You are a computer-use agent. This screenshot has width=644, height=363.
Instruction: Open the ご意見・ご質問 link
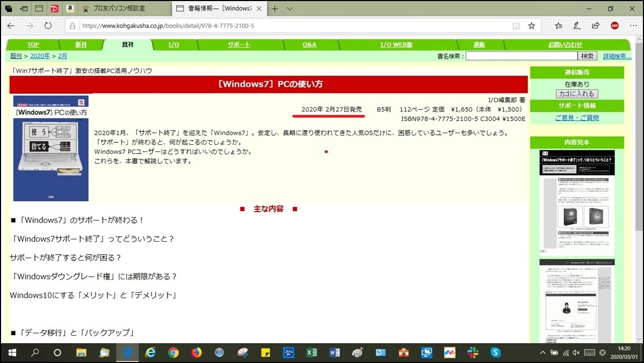coord(577,118)
